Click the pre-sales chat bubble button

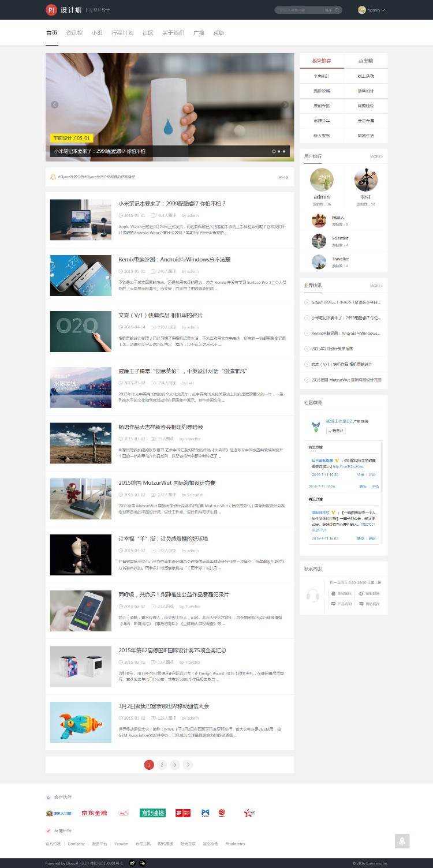341,604
